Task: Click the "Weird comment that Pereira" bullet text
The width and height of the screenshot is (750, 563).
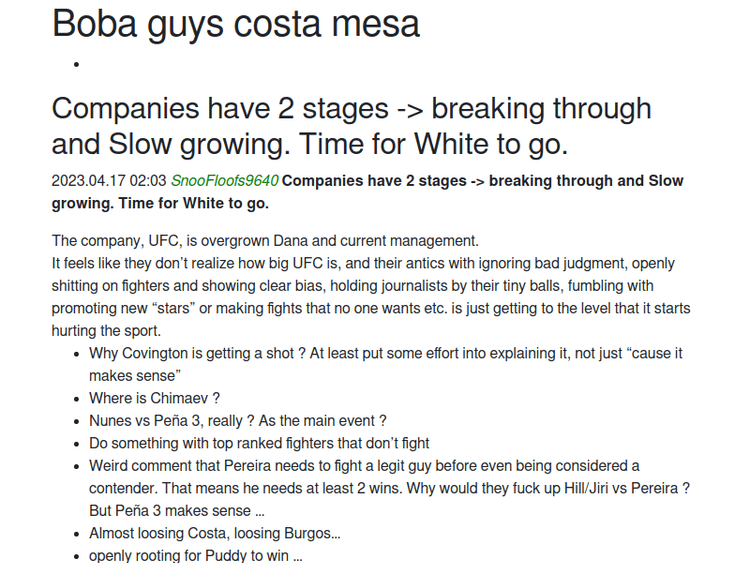Action: point(364,466)
